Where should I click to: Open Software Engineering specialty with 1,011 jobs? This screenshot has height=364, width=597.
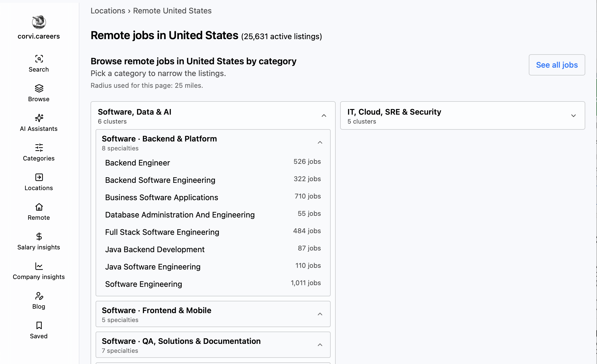coord(213,284)
